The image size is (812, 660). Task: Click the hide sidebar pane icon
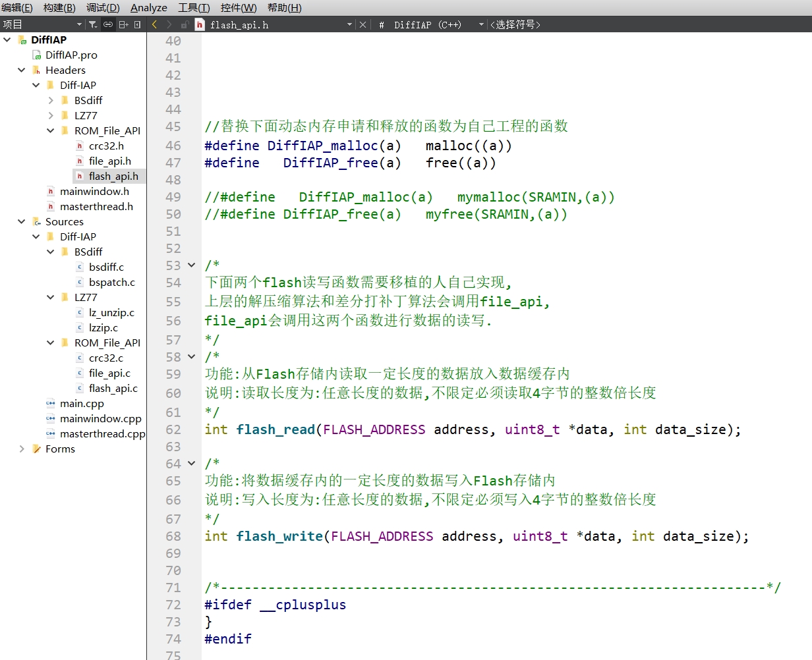pos(137,24)
